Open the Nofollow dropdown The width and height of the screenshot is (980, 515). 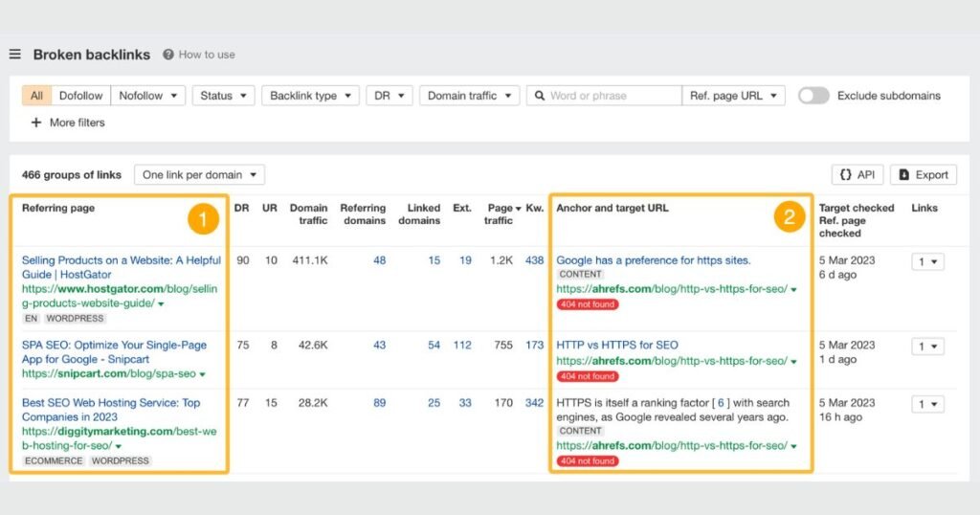click(147, 96)
